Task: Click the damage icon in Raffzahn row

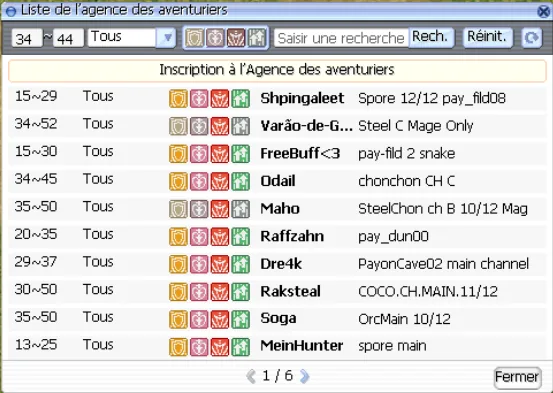Action: [x=220, y=236]
